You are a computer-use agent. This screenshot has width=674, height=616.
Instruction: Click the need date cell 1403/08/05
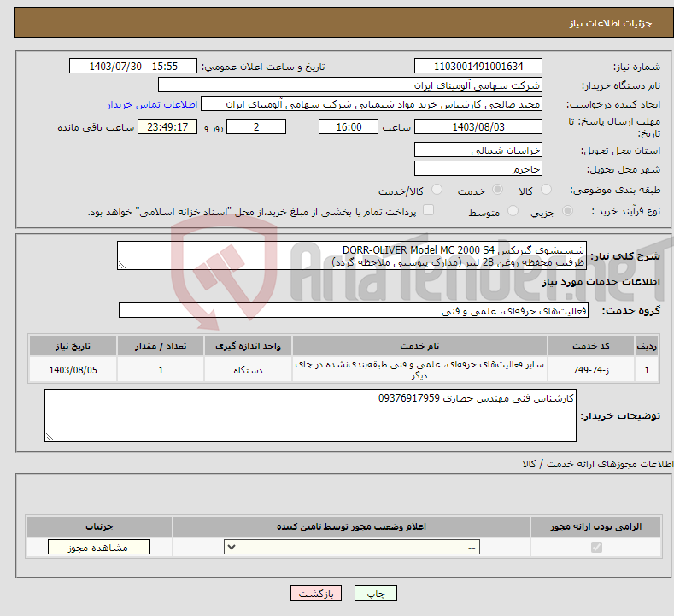click(x=73, y=370)
